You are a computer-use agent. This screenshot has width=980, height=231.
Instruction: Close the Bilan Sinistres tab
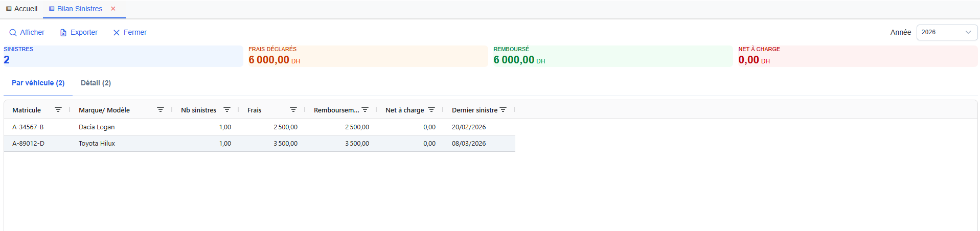point(113,9)
